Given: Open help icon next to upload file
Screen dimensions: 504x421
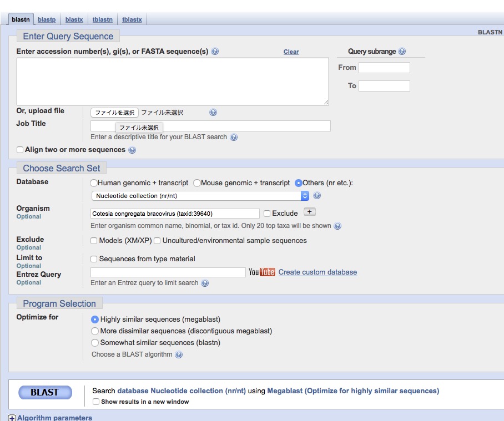Looking at the screenshot, I should 213,113.
